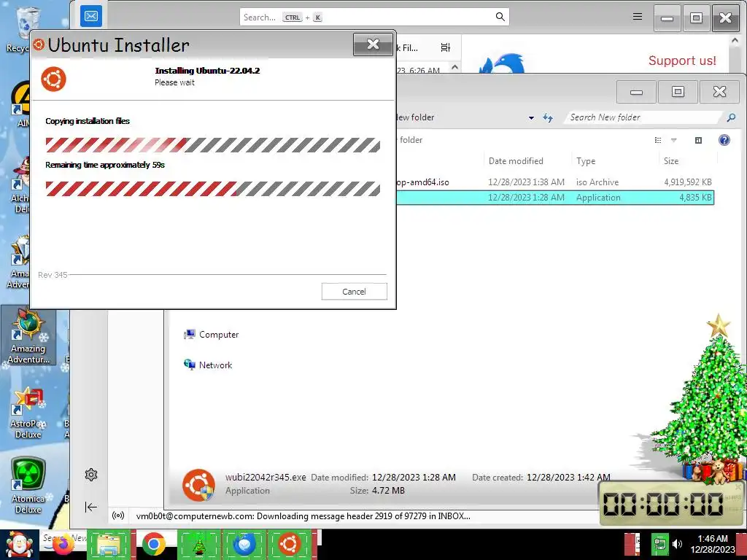This screenshot has width=747, height=560.
Task: Select the amd64.iso file row
Action: pyautogui.click(x=555, y=182)
